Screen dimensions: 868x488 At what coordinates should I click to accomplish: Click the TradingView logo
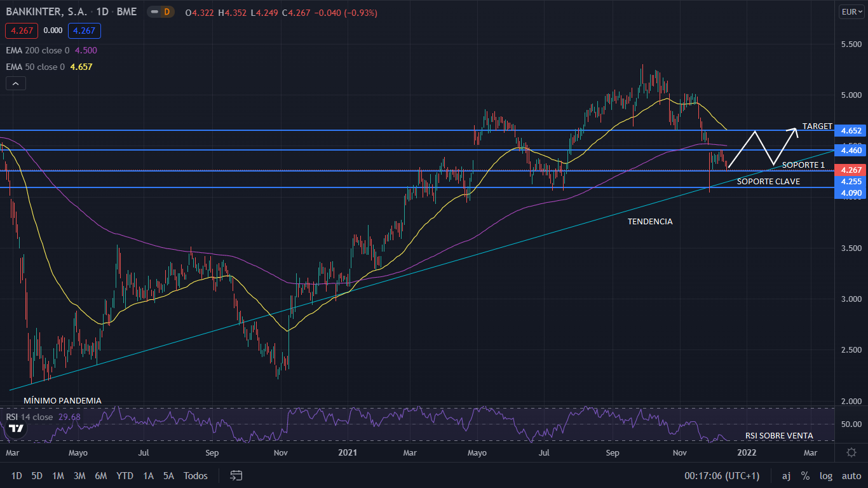click(16, 428)
